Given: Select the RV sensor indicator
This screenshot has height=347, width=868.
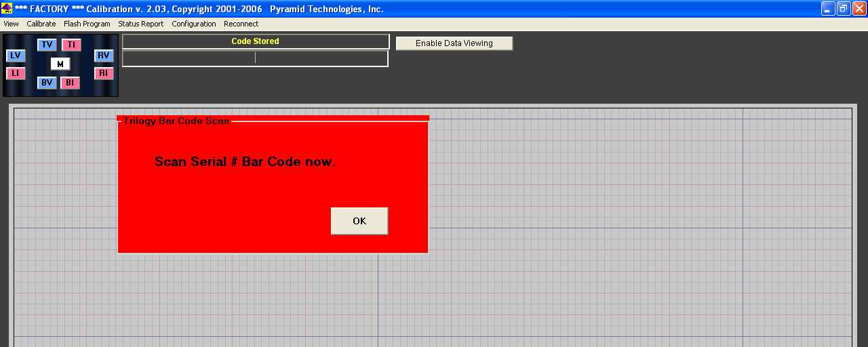Looking at the screenshot, I should [104, 56].
